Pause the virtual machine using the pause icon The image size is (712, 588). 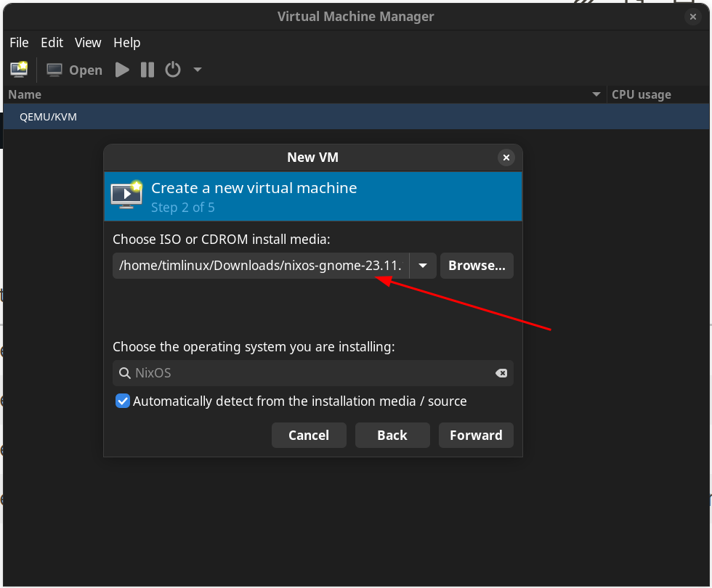[147, 70]
